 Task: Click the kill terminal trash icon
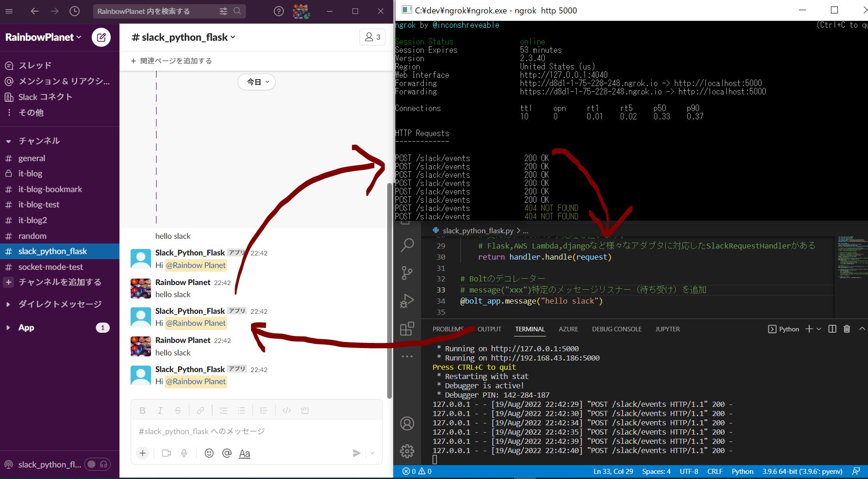coord(847,329)
